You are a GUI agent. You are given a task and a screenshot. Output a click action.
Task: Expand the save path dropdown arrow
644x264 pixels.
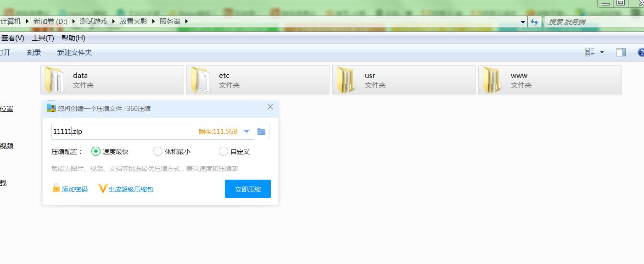pyautogui.click(x=246, y=132)
